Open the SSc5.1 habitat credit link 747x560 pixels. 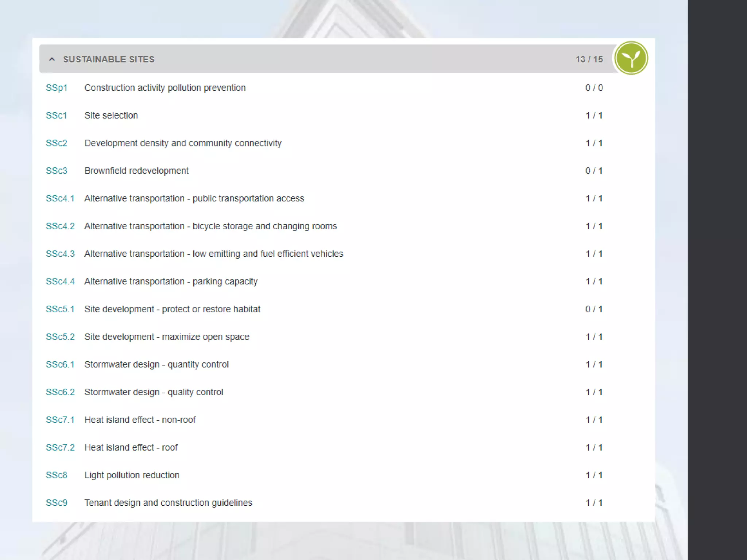coord(60,310)
